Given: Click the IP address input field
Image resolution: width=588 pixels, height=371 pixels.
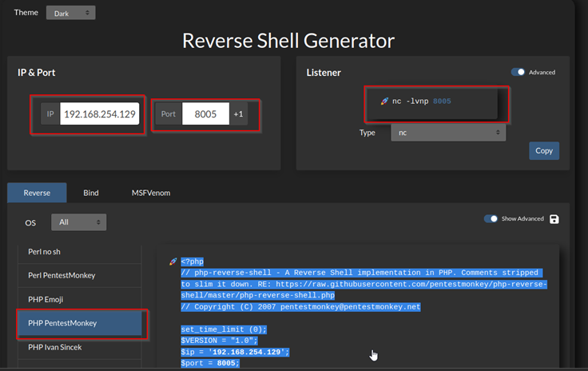Looking at the screenshot, I should click(x=99, y=114).
